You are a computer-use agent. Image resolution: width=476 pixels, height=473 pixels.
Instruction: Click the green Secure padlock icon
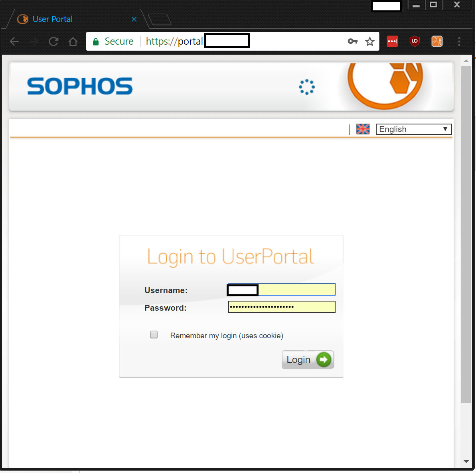96,41
